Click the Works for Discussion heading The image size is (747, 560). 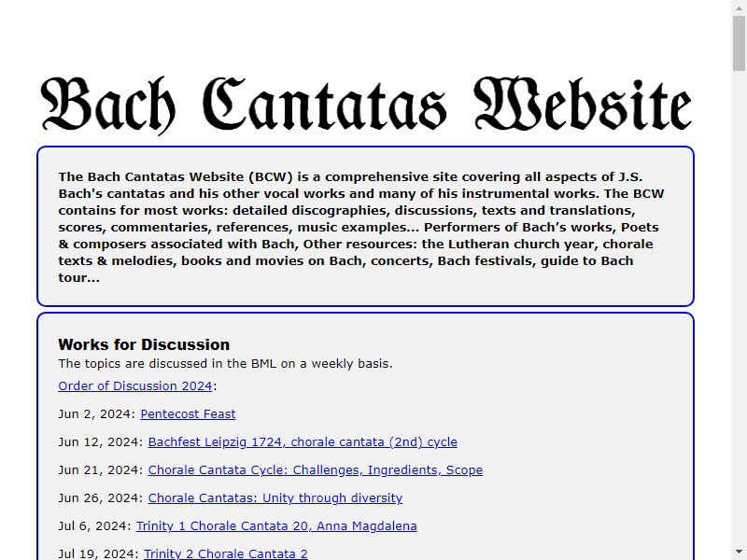tap(144, 344)
